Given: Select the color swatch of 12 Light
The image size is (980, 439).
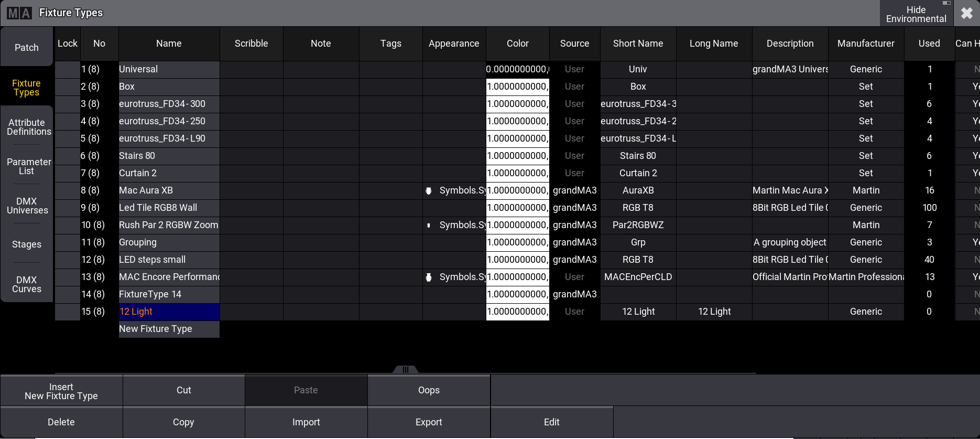Looking at the screenshot, I should coord(517,312).
